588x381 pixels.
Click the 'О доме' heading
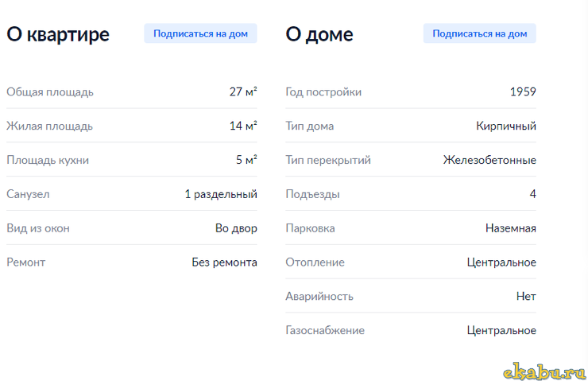tap(319, 34)
